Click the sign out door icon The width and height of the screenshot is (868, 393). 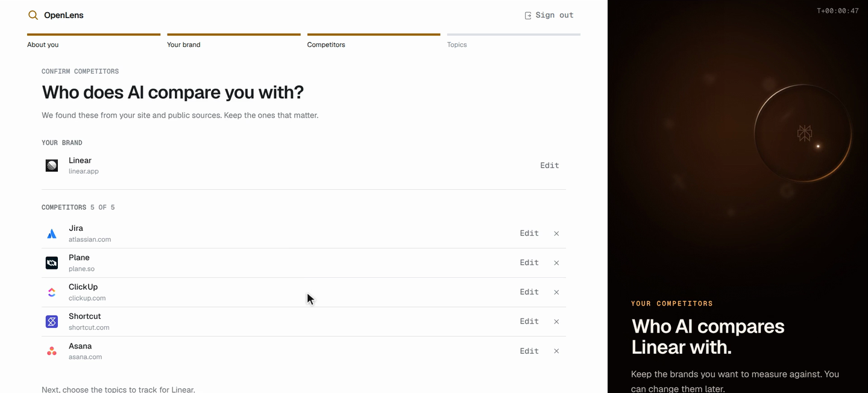pos(528,16)
